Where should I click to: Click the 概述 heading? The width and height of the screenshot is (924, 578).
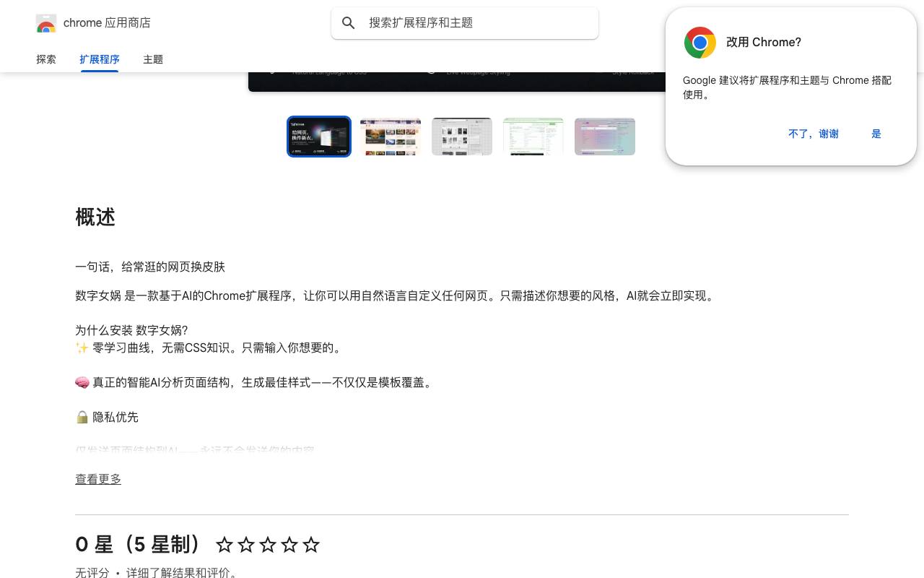point(95,217)
